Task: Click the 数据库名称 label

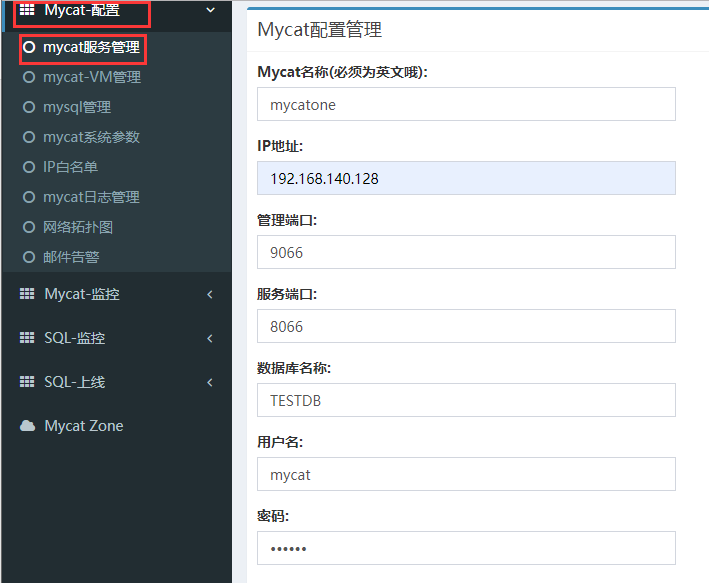Action: [294, 368]
